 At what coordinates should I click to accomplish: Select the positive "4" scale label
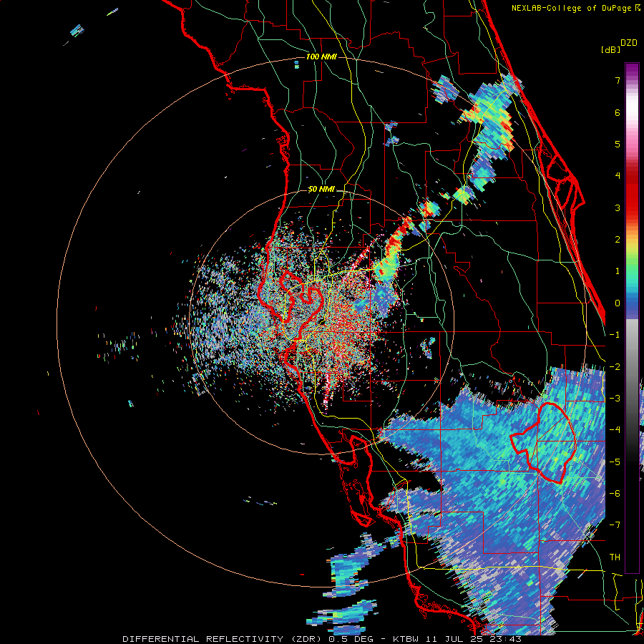[618, 176]
